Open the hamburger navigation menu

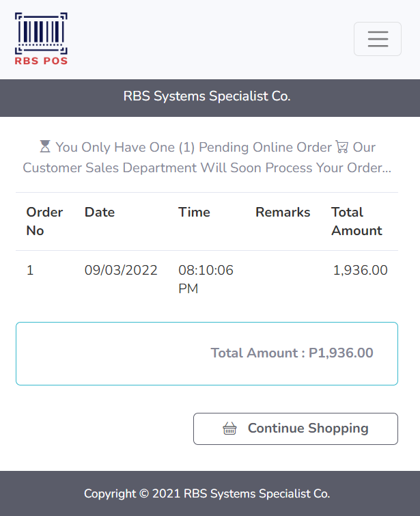378,39
